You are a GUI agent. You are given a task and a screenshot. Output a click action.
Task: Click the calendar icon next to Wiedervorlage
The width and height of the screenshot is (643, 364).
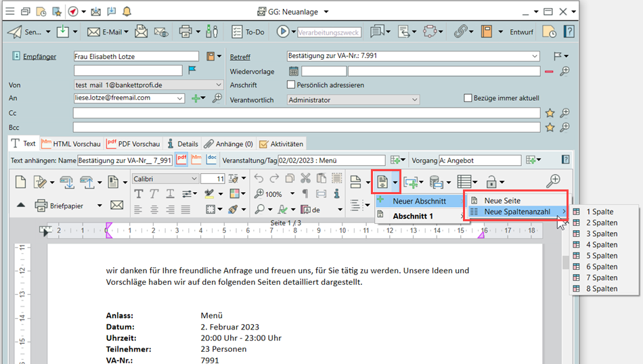pos(294,71)
